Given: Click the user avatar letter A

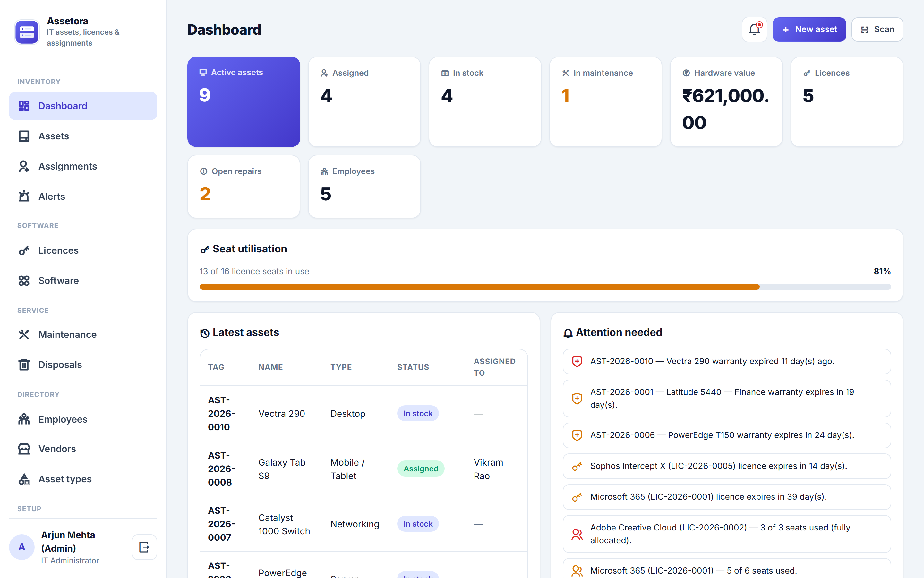Looking at the screenshot, I should [x=22, y=547].
